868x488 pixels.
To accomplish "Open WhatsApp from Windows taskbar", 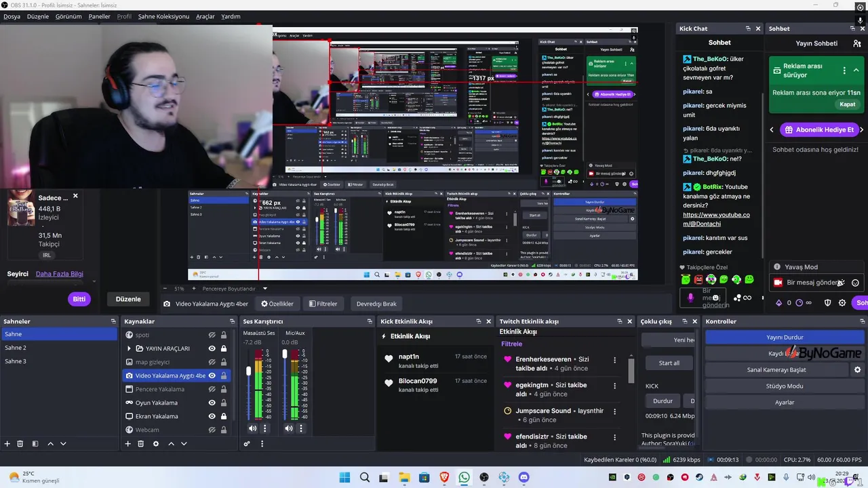I will pos(464,478).
